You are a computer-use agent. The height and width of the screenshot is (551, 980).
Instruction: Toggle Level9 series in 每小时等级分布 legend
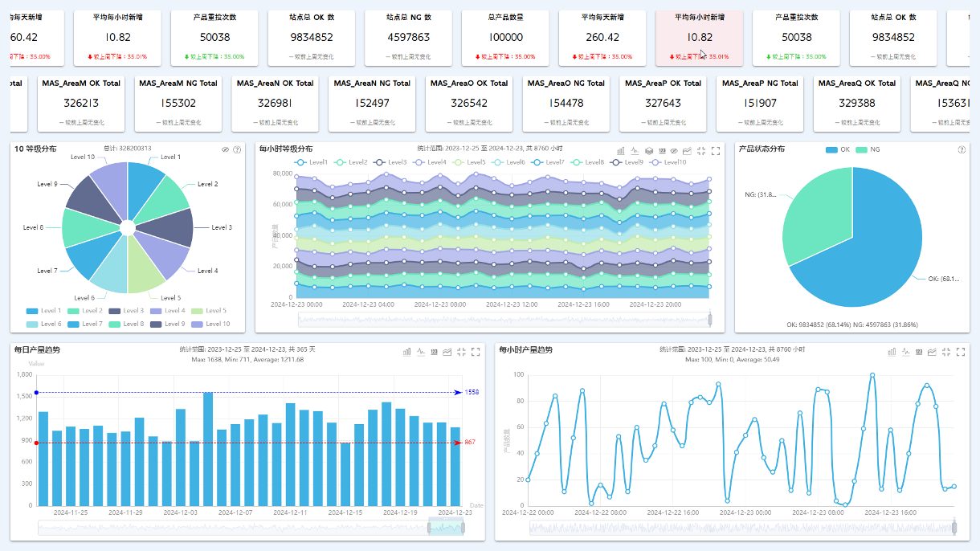pos(627,162)
